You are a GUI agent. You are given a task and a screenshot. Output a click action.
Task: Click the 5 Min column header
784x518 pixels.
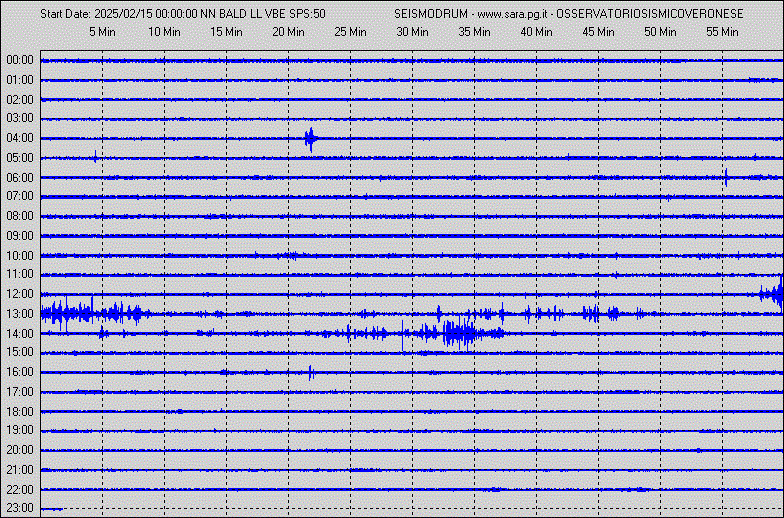[x=102, y=32]
